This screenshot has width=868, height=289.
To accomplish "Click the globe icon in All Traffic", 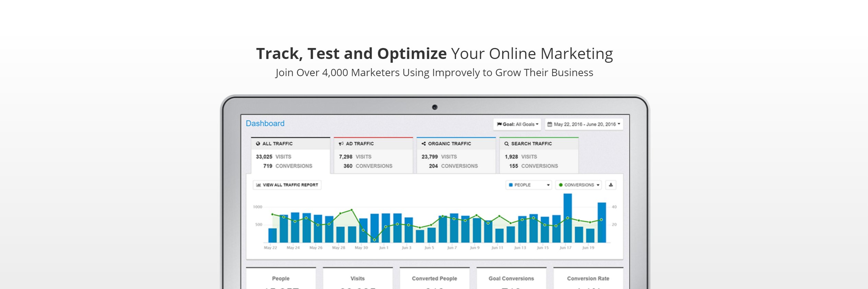I will 258,144.
